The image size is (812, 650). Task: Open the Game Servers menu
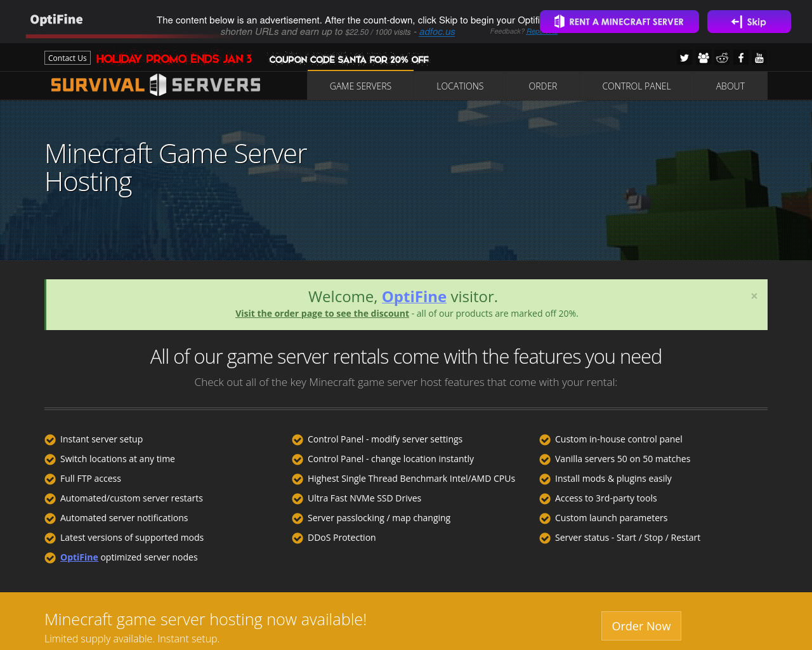coord(360,86)
